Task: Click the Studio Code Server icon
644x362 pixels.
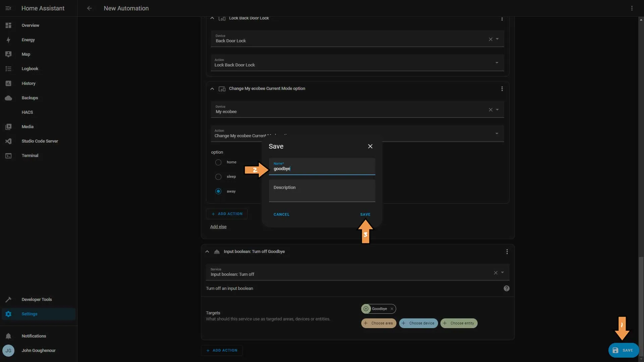Action: coord(8,141)
